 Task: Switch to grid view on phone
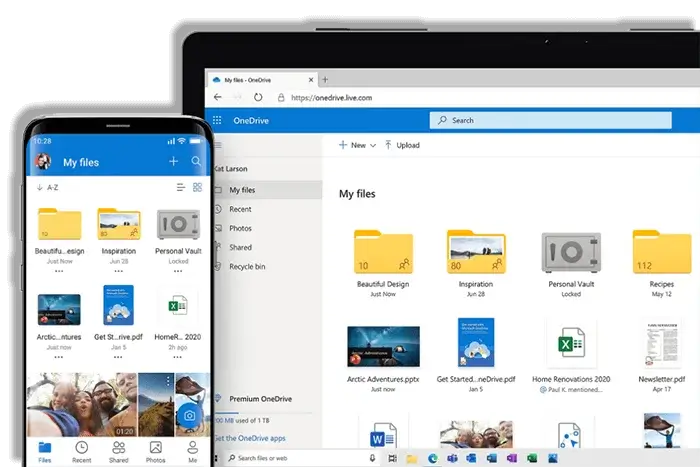197,187
